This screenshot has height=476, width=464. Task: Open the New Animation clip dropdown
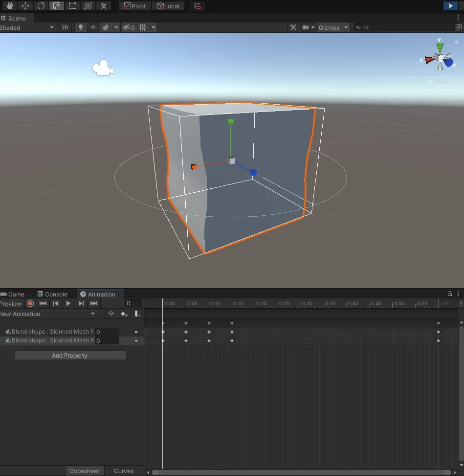coord(47,314)
